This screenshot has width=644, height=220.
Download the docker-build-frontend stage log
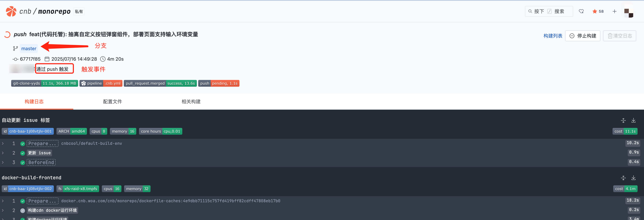[633, 178]
